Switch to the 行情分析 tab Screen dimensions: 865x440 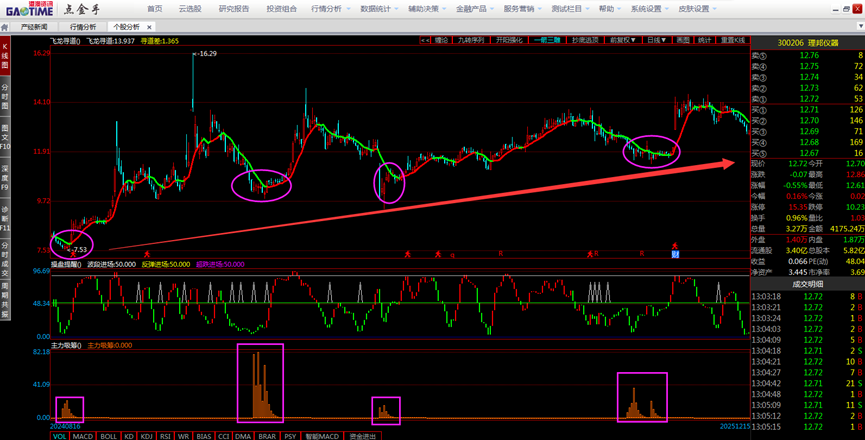pyautogui.click(x=83, y=26)
